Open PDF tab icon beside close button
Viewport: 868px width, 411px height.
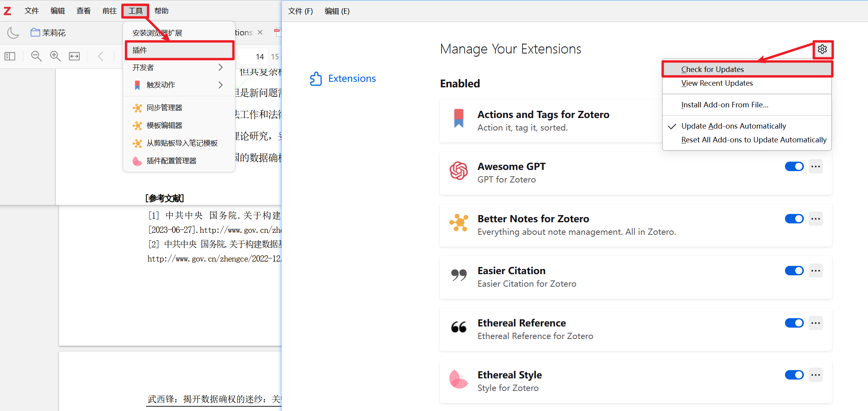(x=278, y=32)
